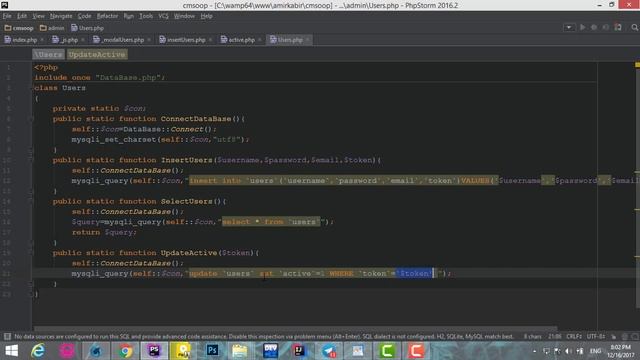Click the ENG language indicator in tray
Image resolution: width=640 pixels, height=360 pixels.
coord(596,351)
